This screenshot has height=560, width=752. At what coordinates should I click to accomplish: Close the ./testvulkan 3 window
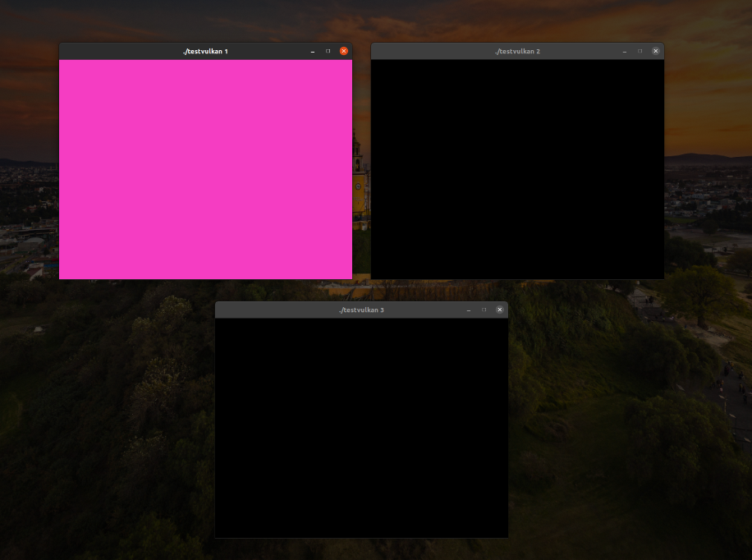tap(499, 310)
